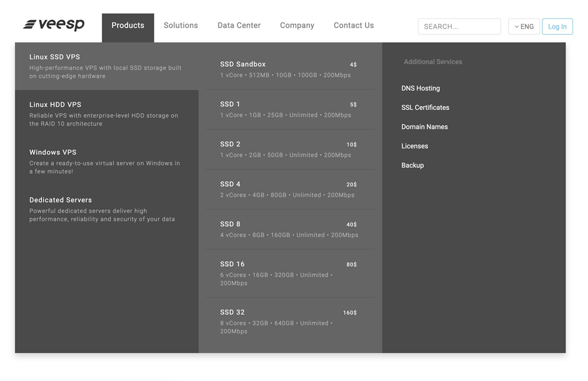This screenshot has width=588, height=381.
Task: Go to Contact Us page
Action: click(354, 25)
